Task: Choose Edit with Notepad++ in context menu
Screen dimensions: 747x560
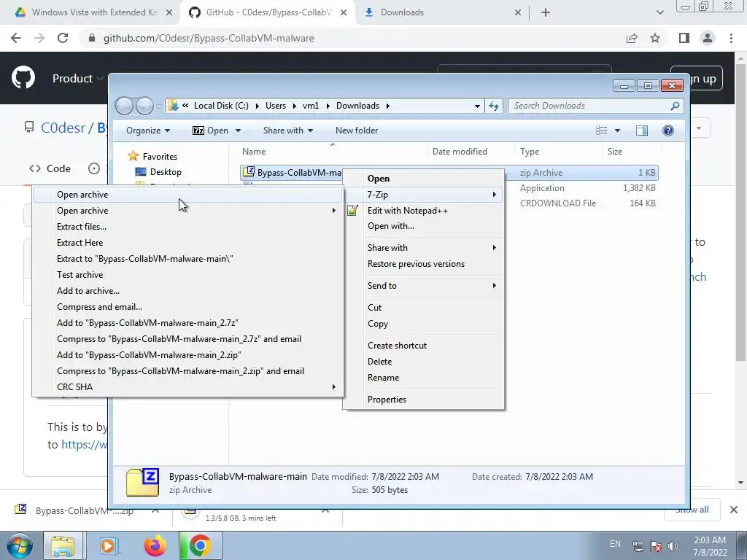Action: [423, 211]
